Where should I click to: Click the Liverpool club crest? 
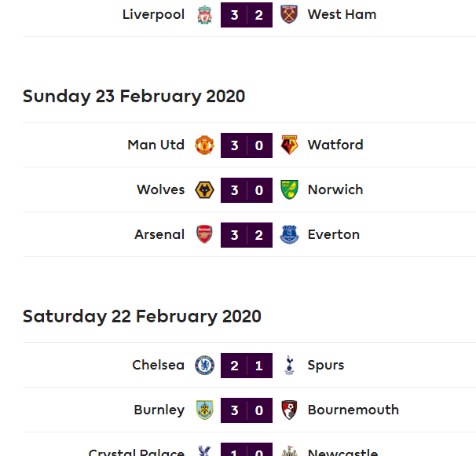click(x=205, y=14)
